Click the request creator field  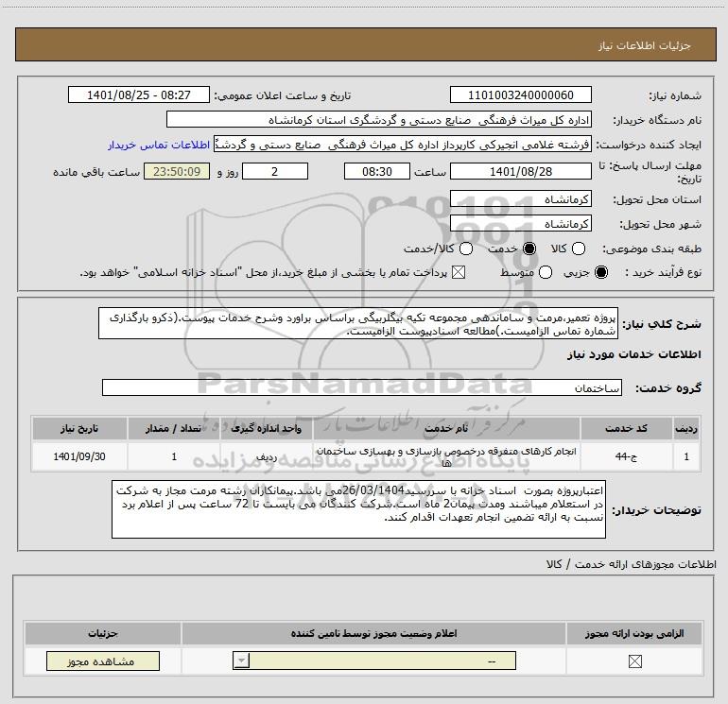pyautogui.click(x=403, y=145)
